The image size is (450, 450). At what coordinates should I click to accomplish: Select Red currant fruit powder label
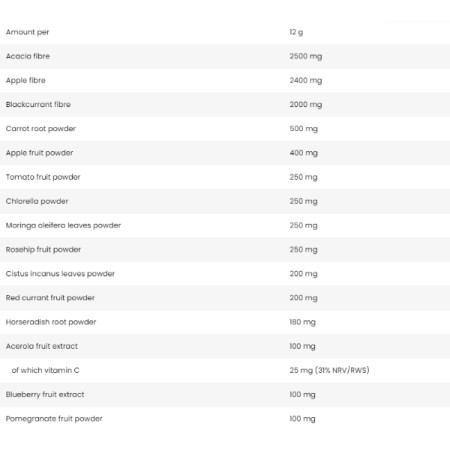(x=50, y=298)
